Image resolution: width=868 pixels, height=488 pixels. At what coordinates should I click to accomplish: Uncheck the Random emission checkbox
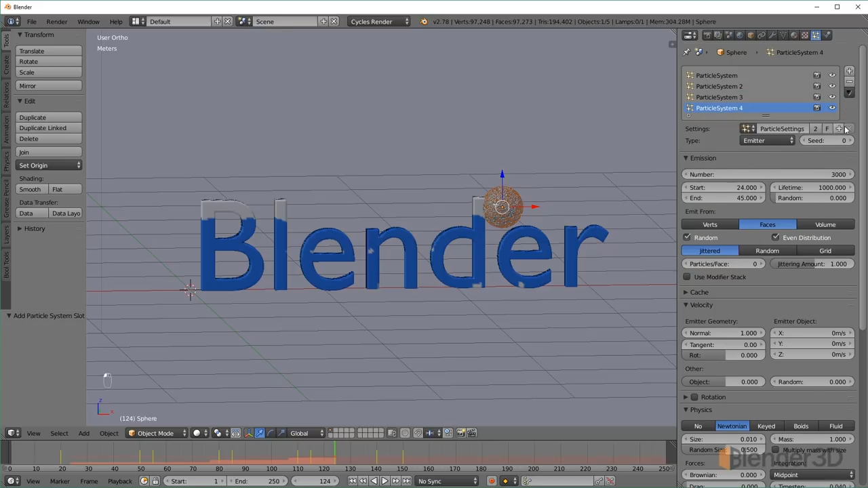[x=687, y=237]
